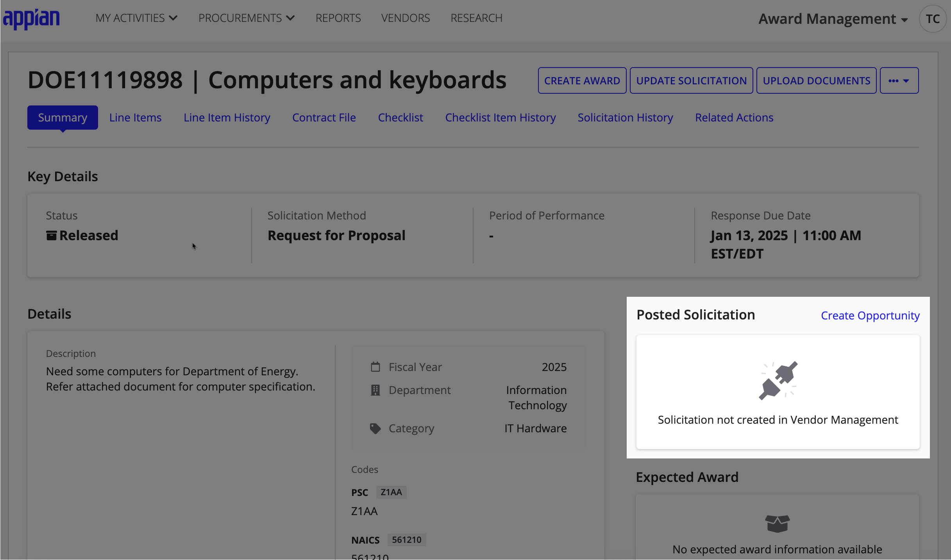Click the Create Award button

coord(582,80)
